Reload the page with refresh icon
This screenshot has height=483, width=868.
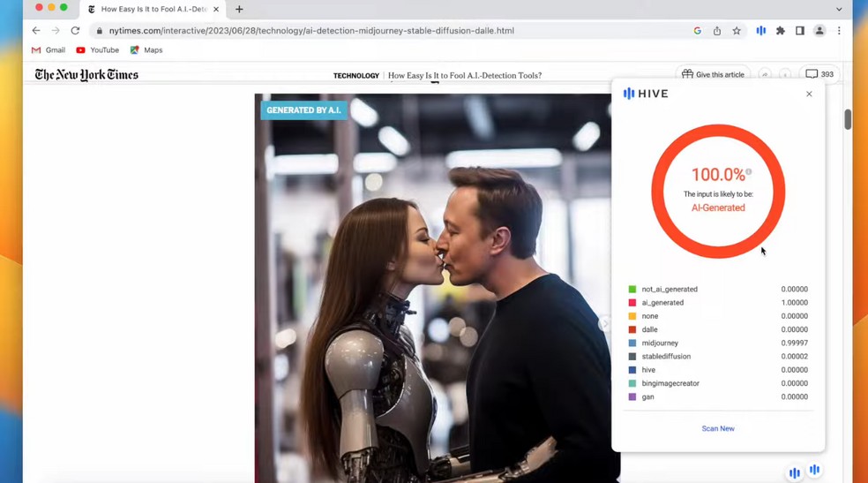point(75,31)
